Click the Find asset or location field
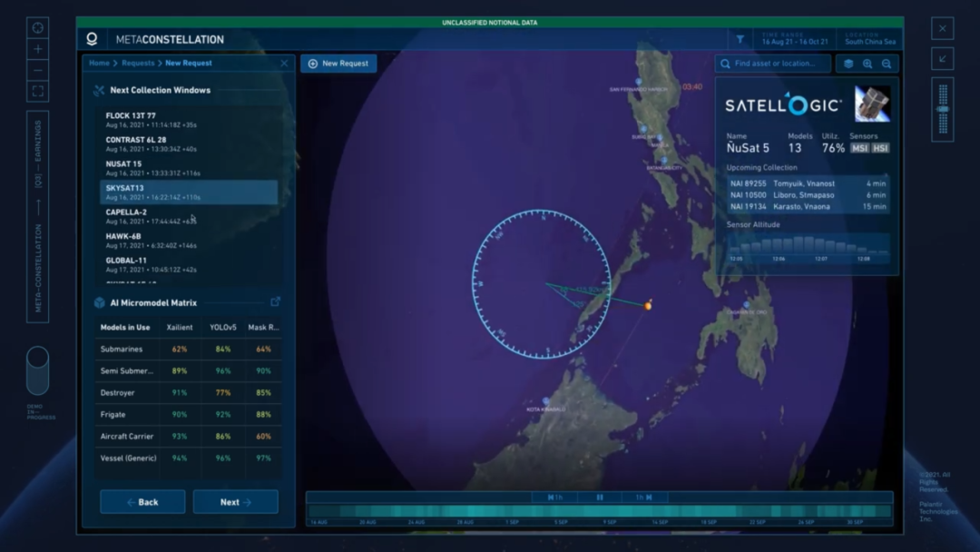This screenshot has height=552, width=980. click(773, 64)
